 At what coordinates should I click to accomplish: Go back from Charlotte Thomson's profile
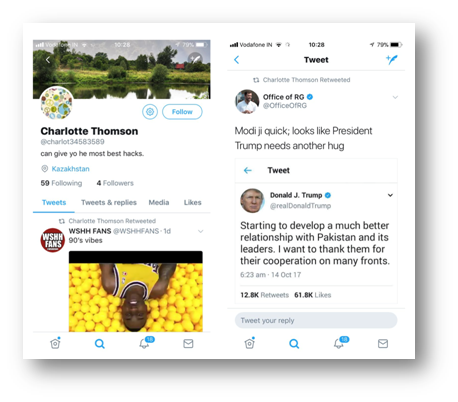pyautogui.click(x=48, y=60)
